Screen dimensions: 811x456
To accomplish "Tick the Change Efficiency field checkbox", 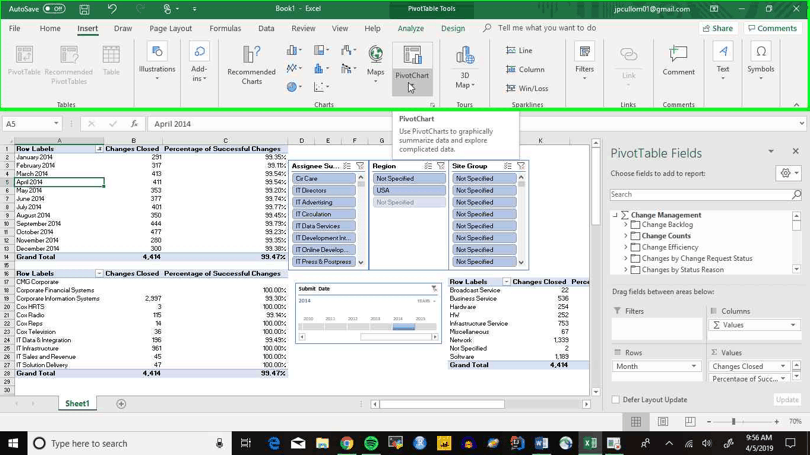I will [x=635, y=247].
